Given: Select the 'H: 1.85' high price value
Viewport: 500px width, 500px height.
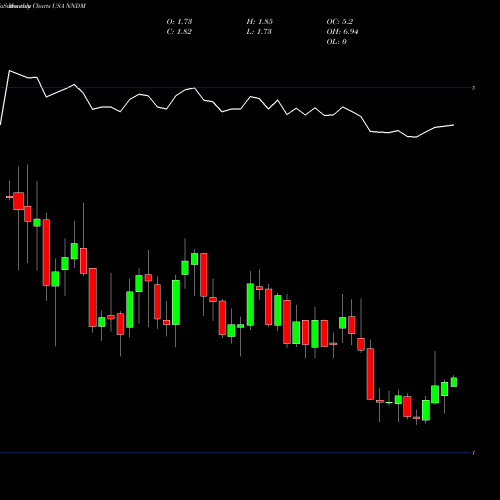Looking at the screenshot, I should click(260, 22).
